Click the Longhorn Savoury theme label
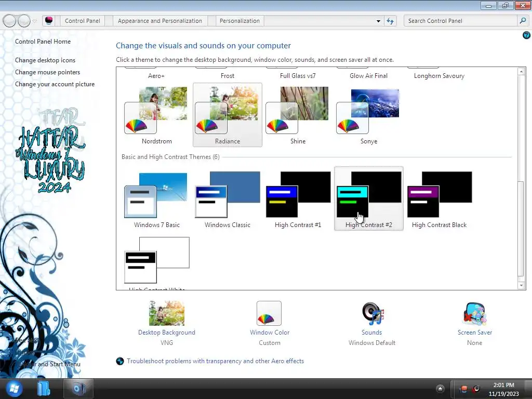The height and width of the screenshot is (399, 532). click(439, 76)
